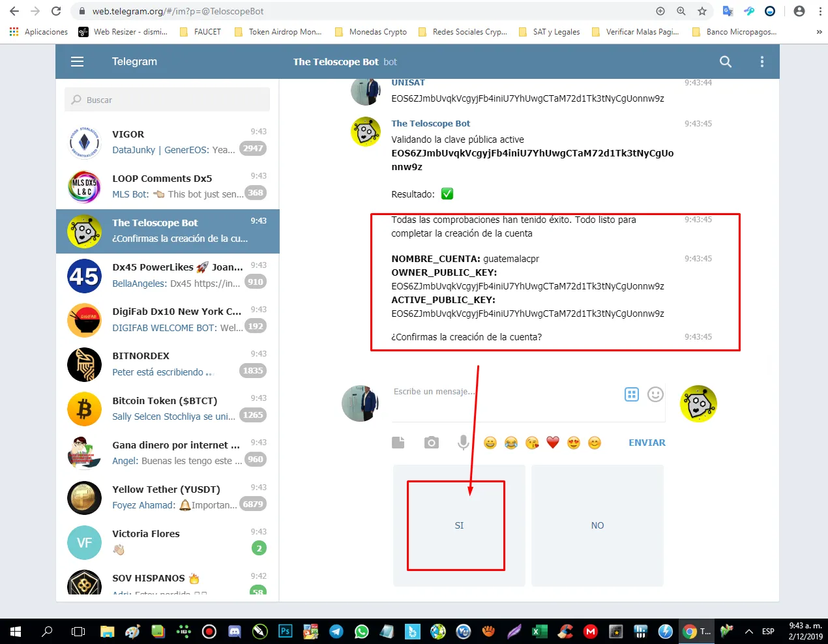Image resolution: width=828 pixels, height=644 pixels.
Task: Insert the kissing face emoji
Action: pos(532,443)
